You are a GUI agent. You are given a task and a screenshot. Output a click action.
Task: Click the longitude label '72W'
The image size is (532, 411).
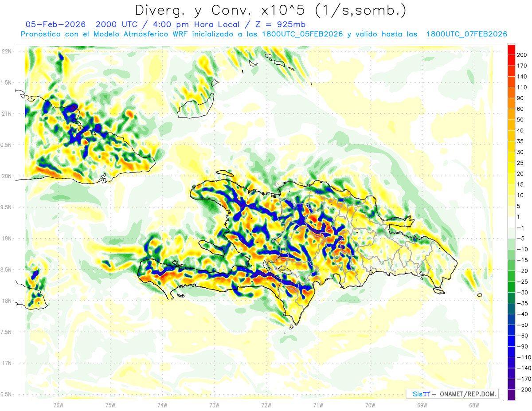coord(266,405)
